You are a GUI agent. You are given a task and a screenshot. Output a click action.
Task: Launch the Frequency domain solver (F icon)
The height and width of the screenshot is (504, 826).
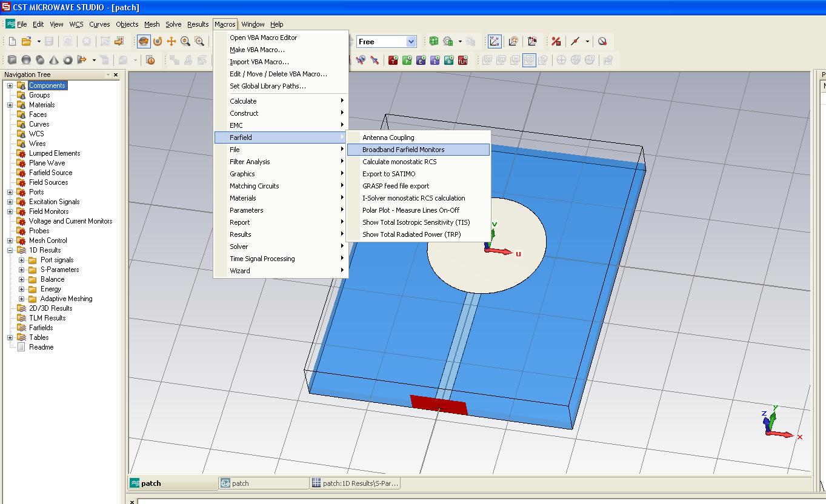click(407, 60)
